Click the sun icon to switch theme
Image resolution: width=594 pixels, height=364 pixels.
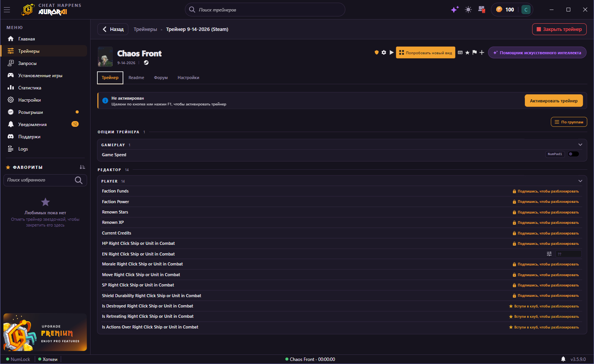coord(468,10)
